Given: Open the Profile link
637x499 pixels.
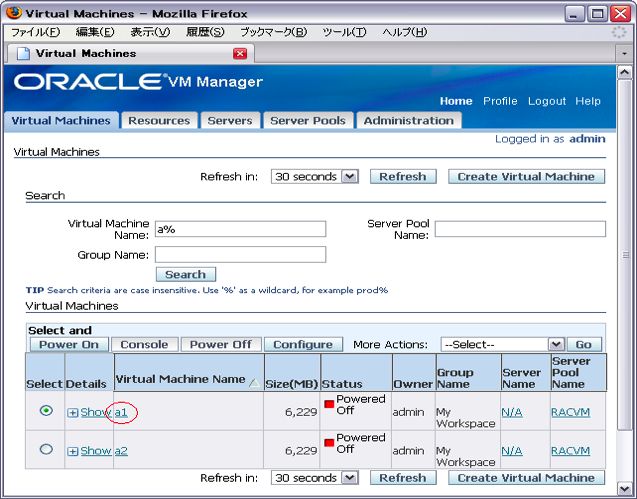Looking at the screenshot, I should point(500,101).
